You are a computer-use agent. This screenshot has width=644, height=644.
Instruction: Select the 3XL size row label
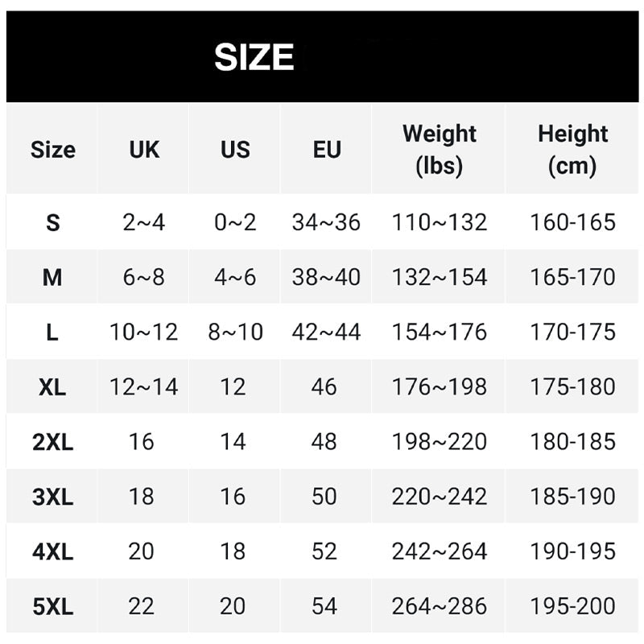(52, 497)
